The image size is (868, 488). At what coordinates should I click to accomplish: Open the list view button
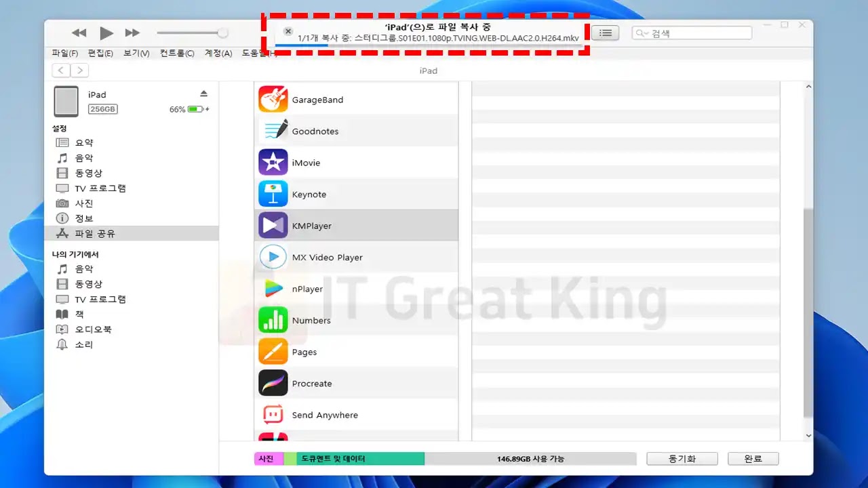(x=606, y=33)
